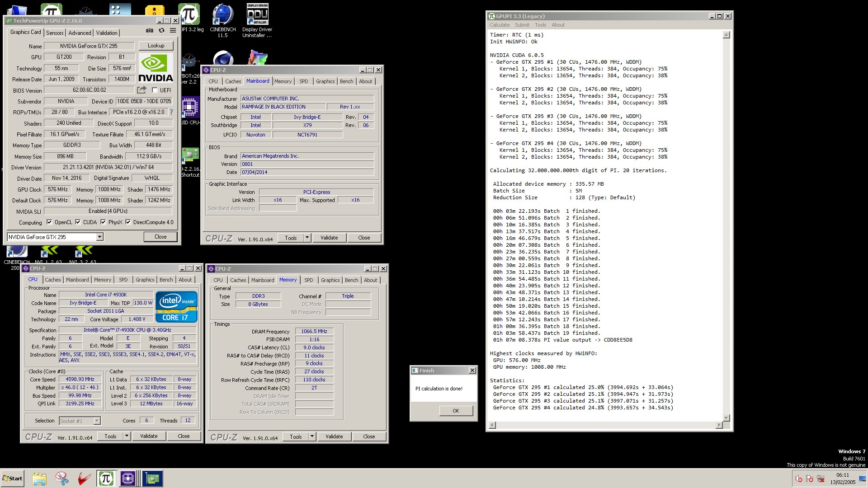Click OK in the Finish dialog
Image resolution: width=868 pixels, height=488 pixels.
(x=456, y=411)
